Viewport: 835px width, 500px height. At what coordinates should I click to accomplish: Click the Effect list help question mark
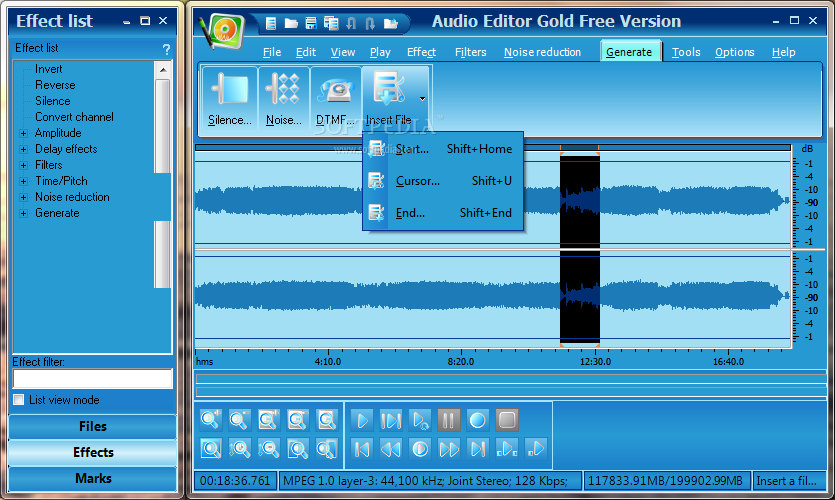click(x=166, y=50)
